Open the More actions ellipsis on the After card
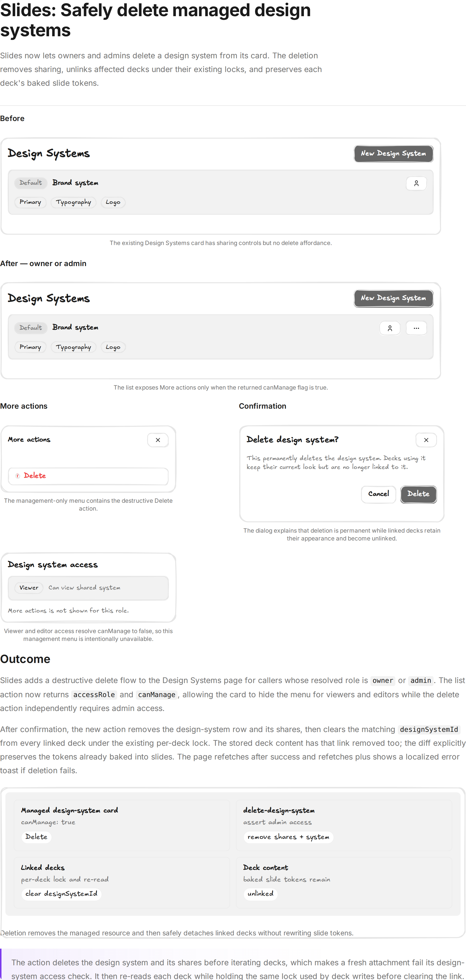 (x=416, y=328)
